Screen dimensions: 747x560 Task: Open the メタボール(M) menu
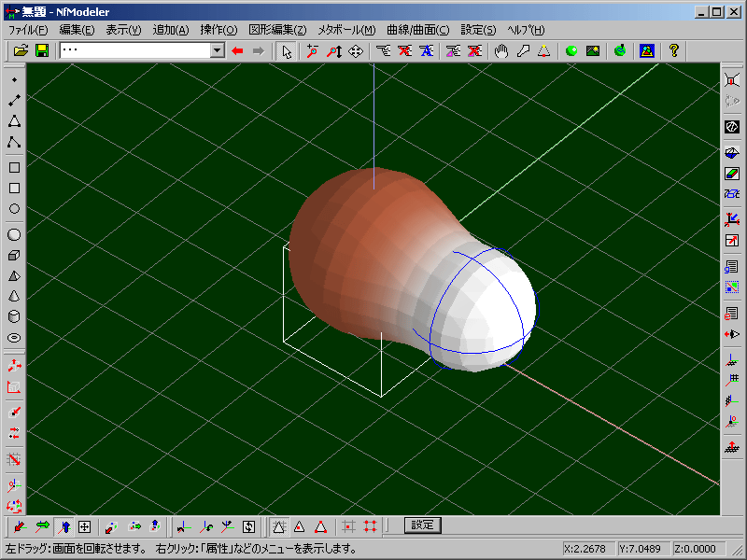point(346,30)
